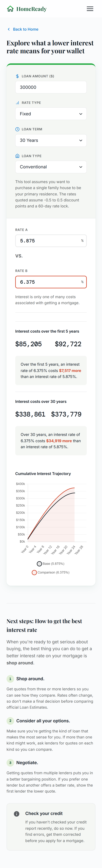Open the Conventional loan type dropdown
Screen dimensions: 102x868
(x=51, y=167)
